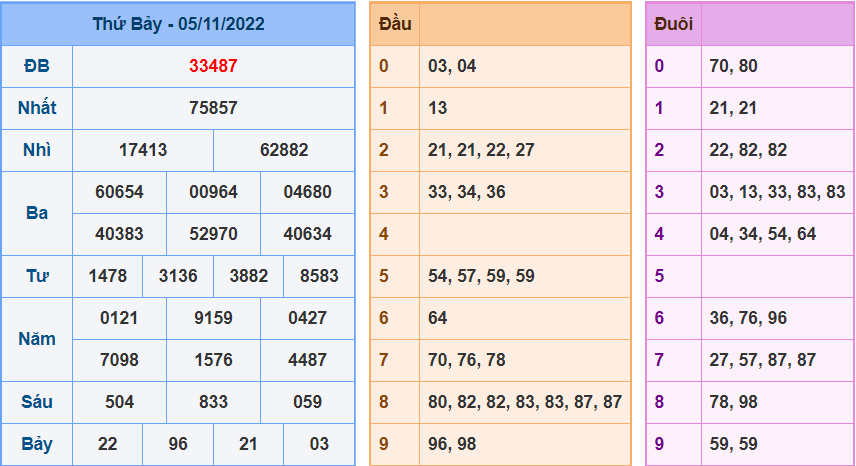Select the Năm prize number 0121
This screenshot has height=466, width=856.
[120, 318]
